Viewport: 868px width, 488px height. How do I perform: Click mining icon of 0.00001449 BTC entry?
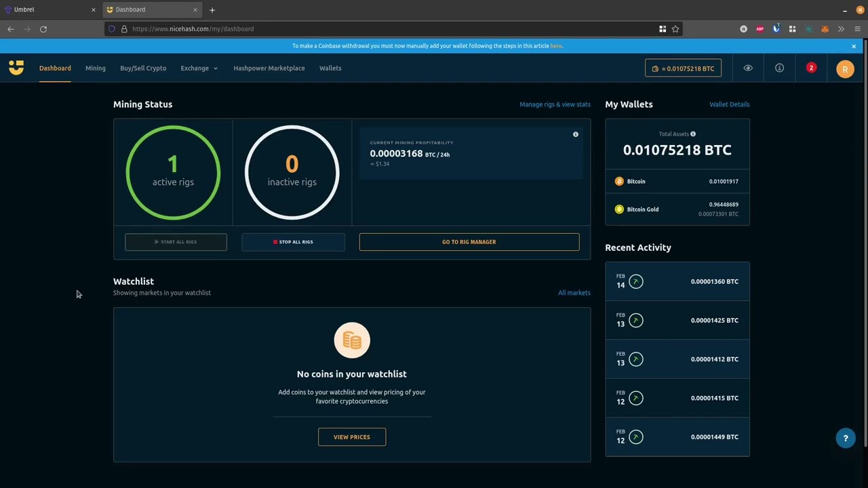[x=635, y=437]
